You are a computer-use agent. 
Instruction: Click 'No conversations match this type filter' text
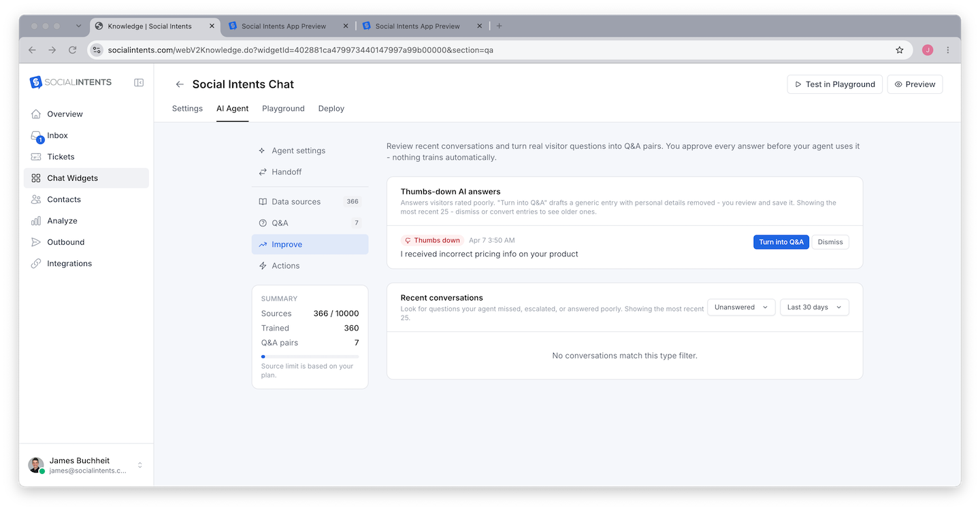[x=625, y=356]
